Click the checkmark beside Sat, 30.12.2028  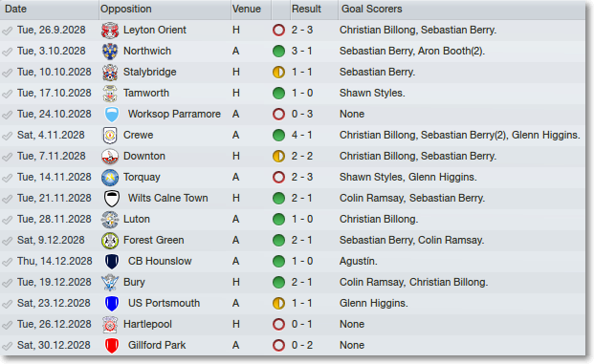[8, 346]
